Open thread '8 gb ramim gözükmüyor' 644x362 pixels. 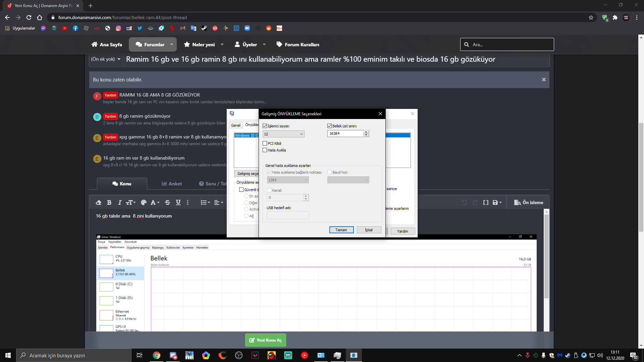click(145, 116)
